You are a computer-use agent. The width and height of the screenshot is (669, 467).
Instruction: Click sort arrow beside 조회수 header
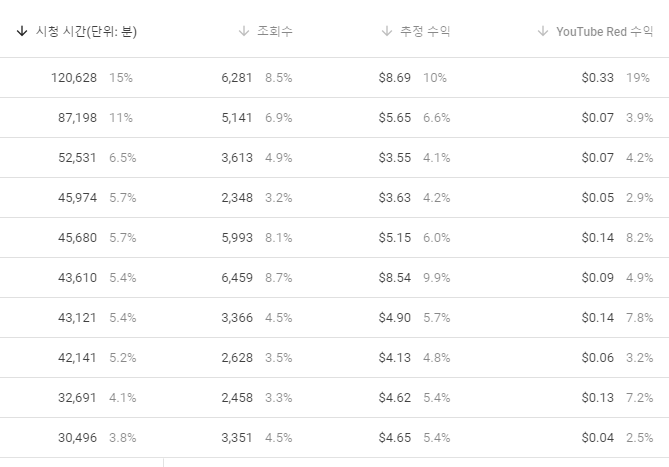244,31
